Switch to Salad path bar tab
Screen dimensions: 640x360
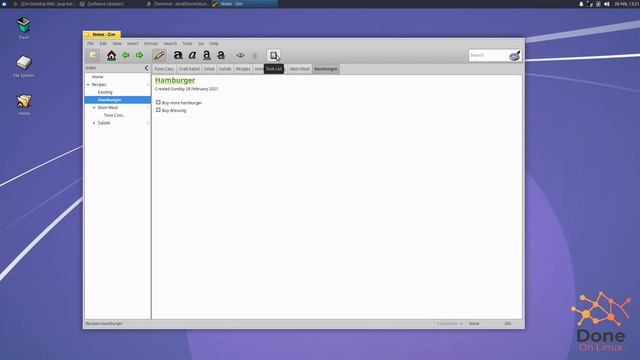pyautogui.click(x=209, y=69)
